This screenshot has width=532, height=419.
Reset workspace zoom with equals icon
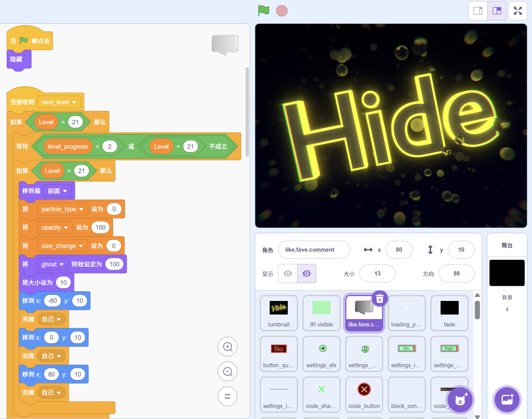228,396
